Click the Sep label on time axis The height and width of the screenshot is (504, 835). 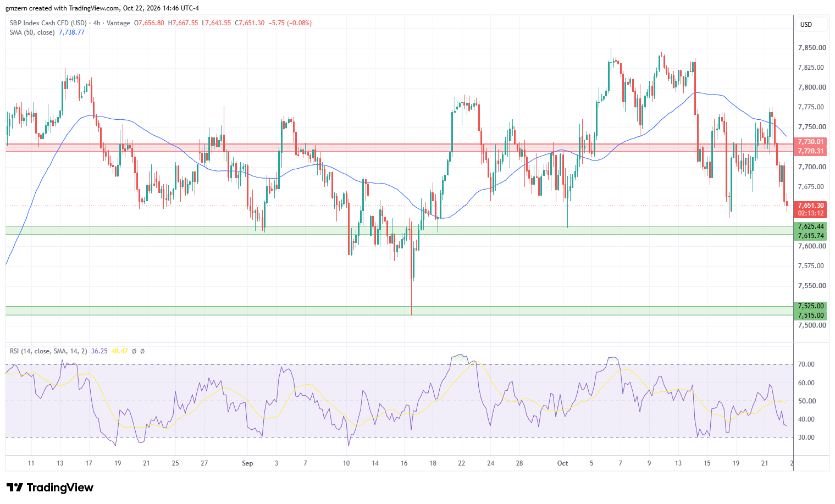248,463
